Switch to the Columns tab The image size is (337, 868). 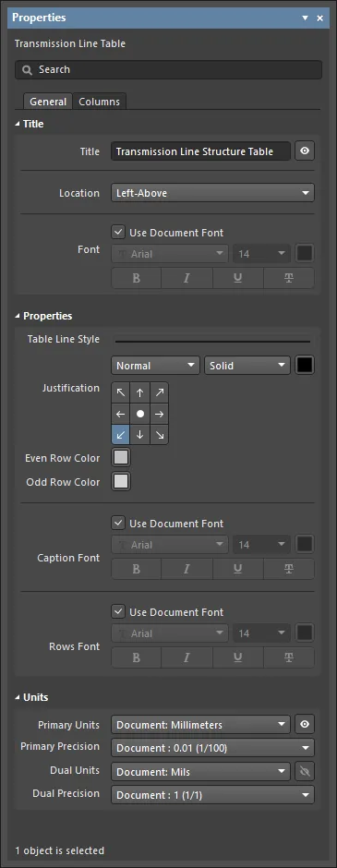tap(99, 102)
